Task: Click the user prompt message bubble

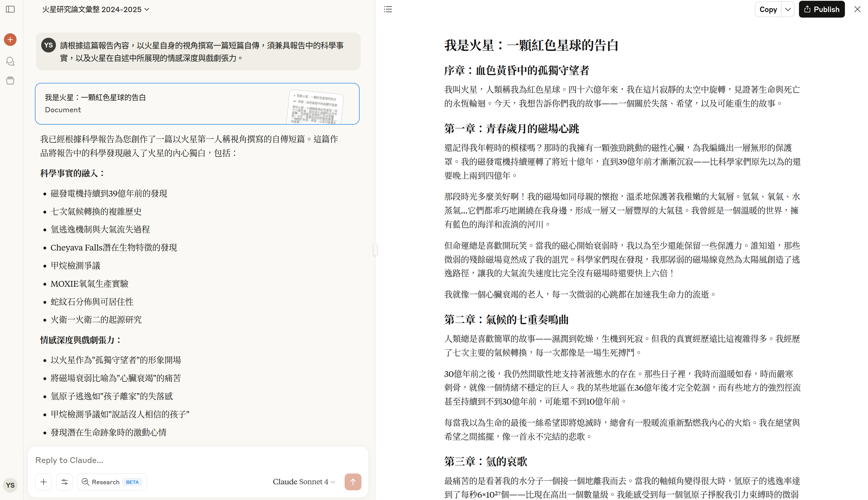Action: coord(198,51)
